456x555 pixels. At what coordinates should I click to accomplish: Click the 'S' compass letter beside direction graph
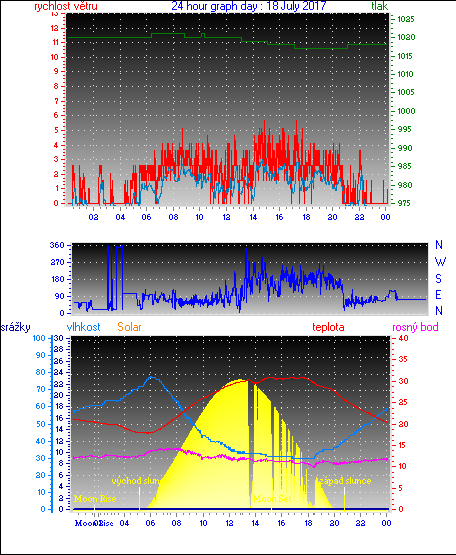pos(438,279)
